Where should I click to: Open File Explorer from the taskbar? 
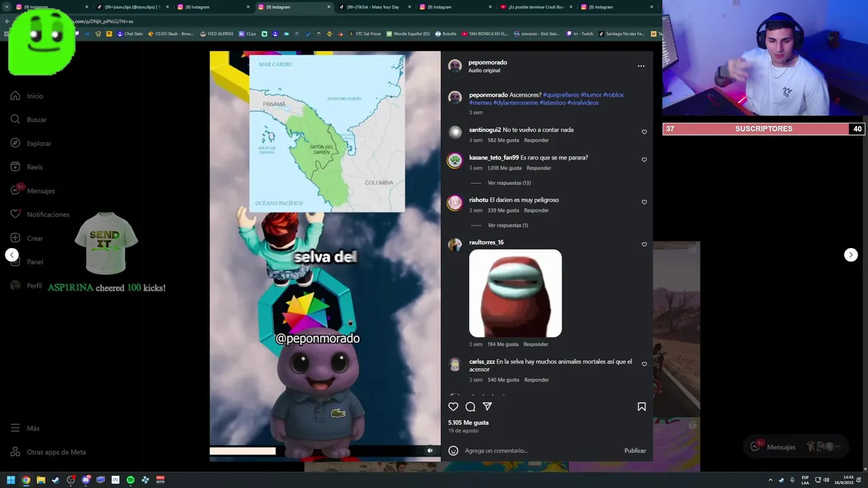pos(41,480)
